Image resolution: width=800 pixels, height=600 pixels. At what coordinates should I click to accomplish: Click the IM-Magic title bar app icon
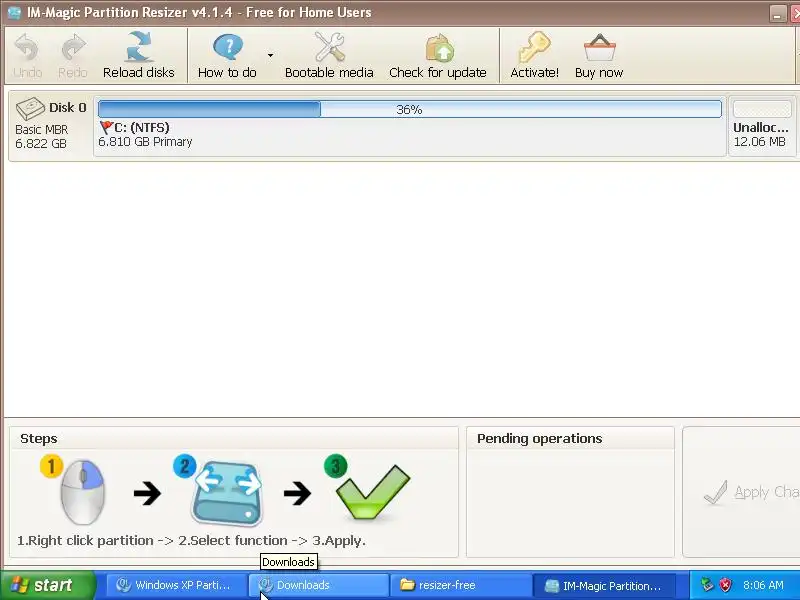(x=14, y=12)
